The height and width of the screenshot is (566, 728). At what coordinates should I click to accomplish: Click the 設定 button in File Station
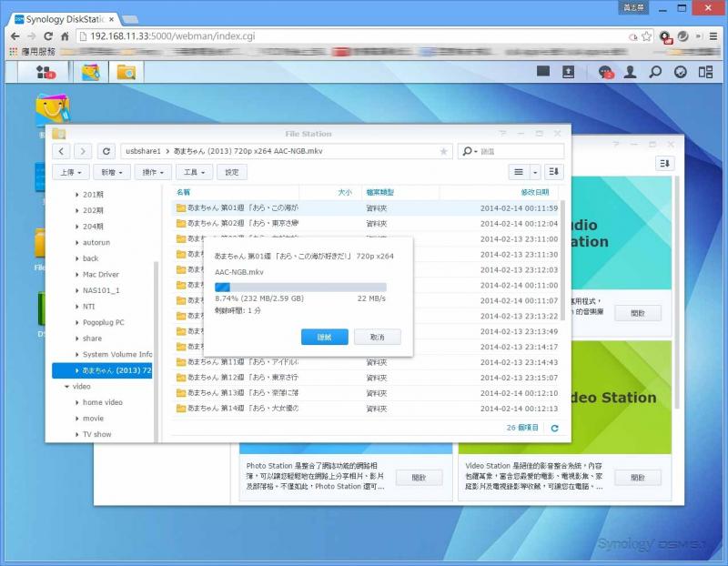click(x=232, y=172)
